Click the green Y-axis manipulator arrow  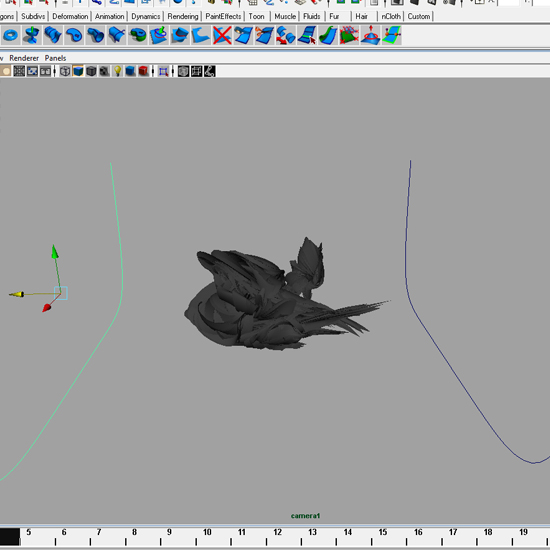[x=55, y=252]
